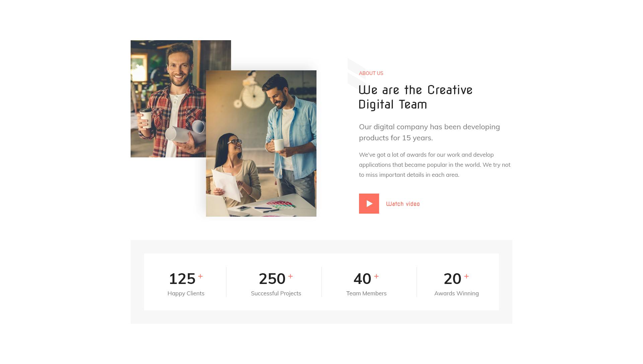This screenshot has height=364, width=643.
Task: Click the 250 Successful Projects counter
Action: [x=276, y=284]
